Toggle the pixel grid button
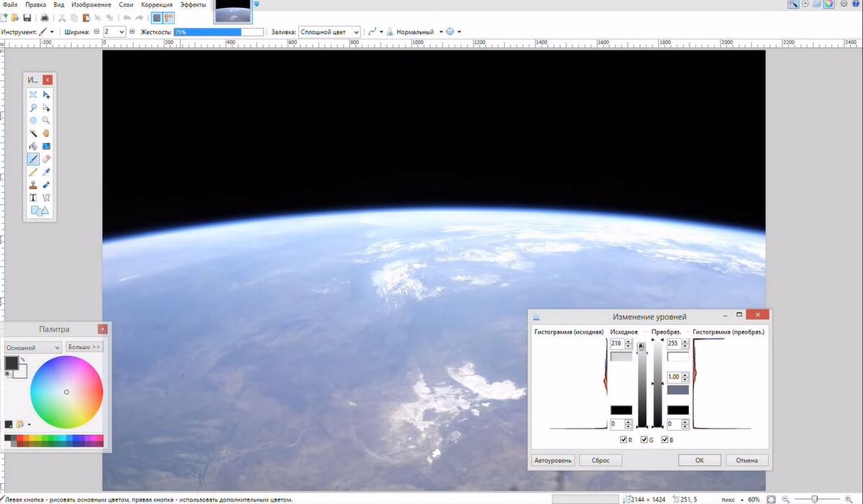 point(156,17)
